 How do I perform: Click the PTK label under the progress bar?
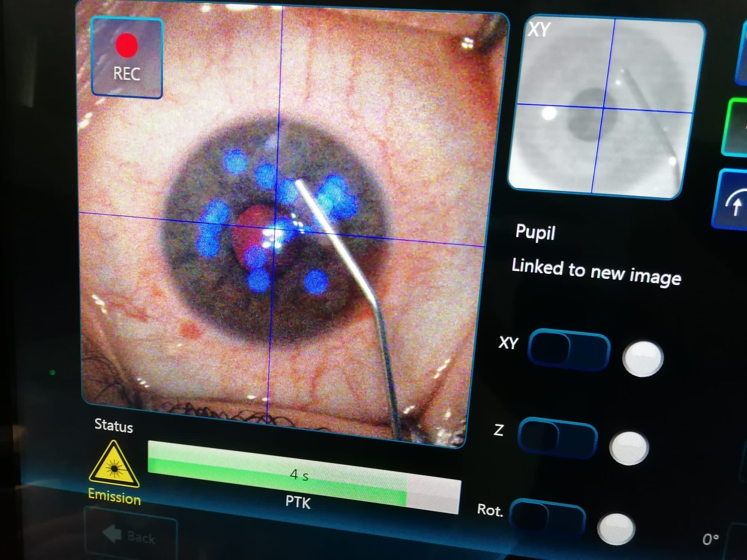(298, 502)
